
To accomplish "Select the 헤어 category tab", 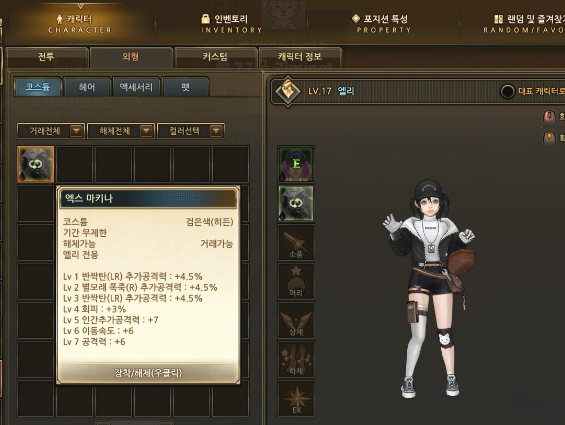I will click(x=87, y=87).
